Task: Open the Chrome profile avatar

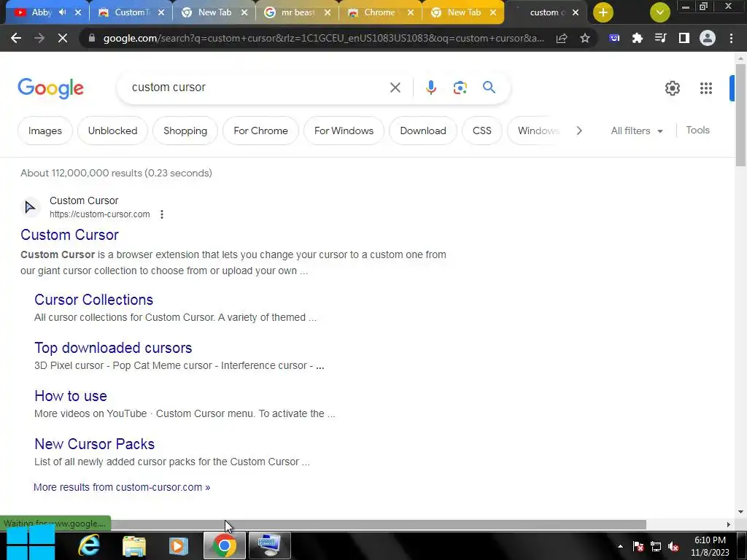Action: tap(708, 38)
